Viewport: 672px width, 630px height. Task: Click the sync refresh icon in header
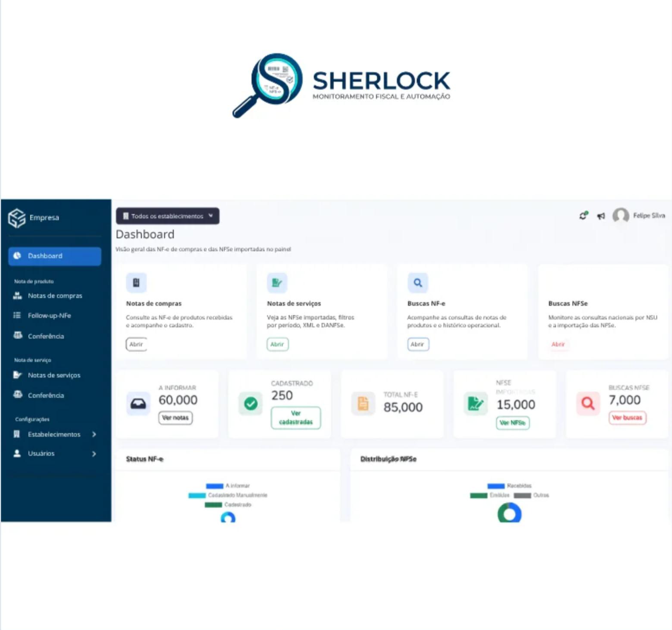click(584, 216)
